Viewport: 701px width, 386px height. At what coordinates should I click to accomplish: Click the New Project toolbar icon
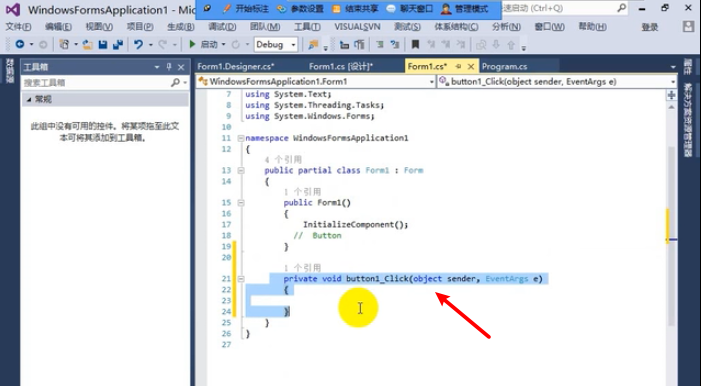(x=64, y=44)
